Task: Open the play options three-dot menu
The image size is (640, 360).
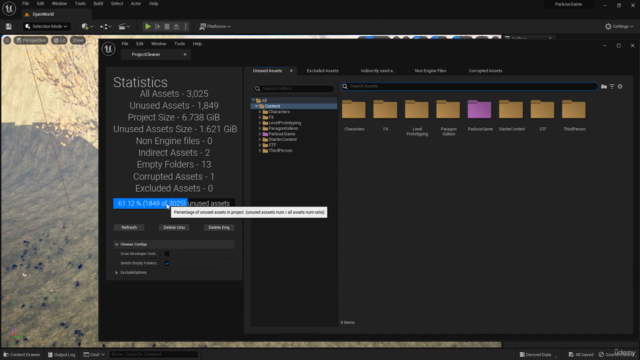Action: point(186,27)
